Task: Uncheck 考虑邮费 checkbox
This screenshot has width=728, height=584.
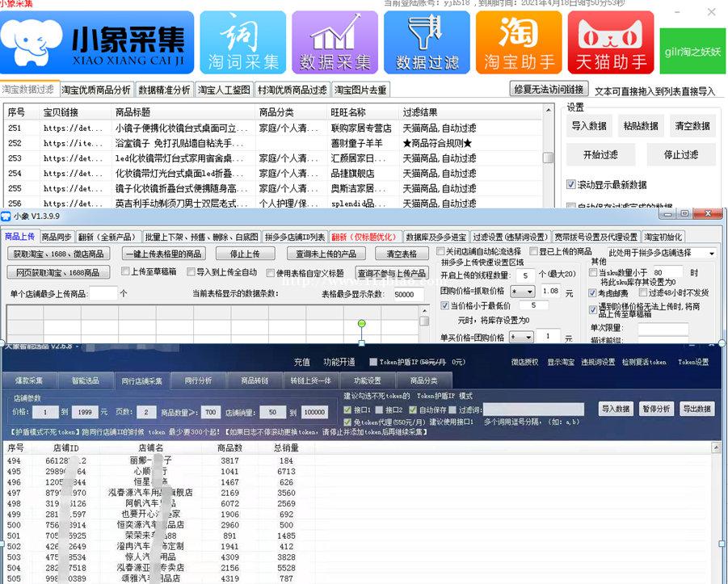Action: point(592,292)
